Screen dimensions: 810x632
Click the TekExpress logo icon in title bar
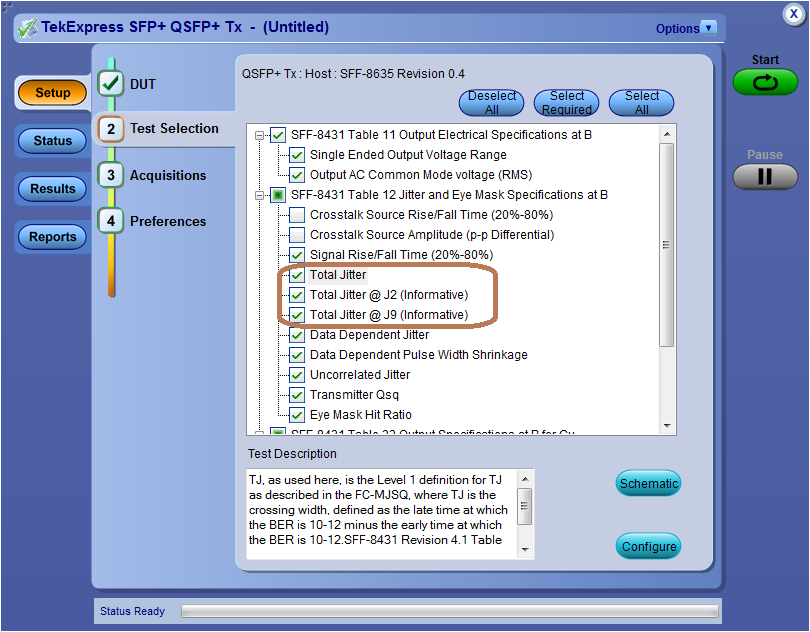coord(27,28)
